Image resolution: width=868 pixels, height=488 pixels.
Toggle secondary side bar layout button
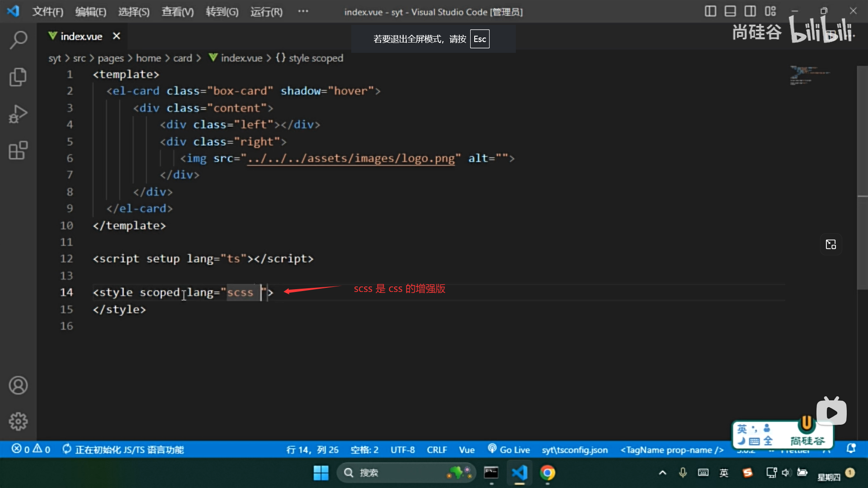coord(750,11)
